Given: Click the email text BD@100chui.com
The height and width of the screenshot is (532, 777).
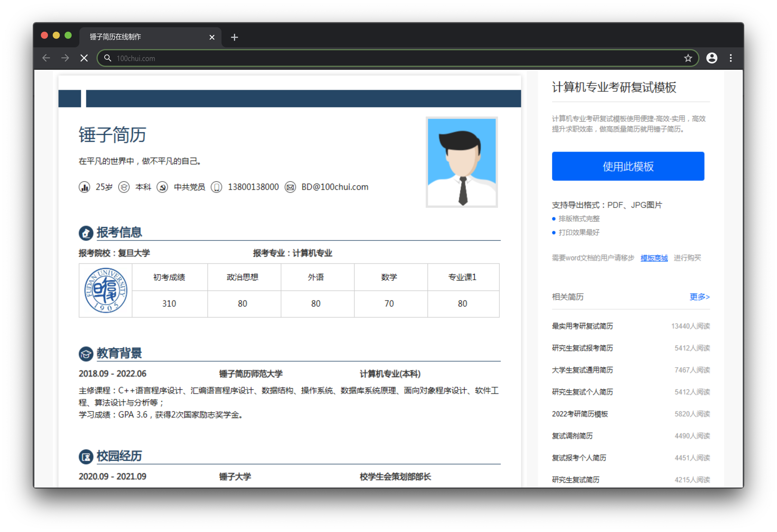Looking at the screenshot, I should tap(335, 187).
